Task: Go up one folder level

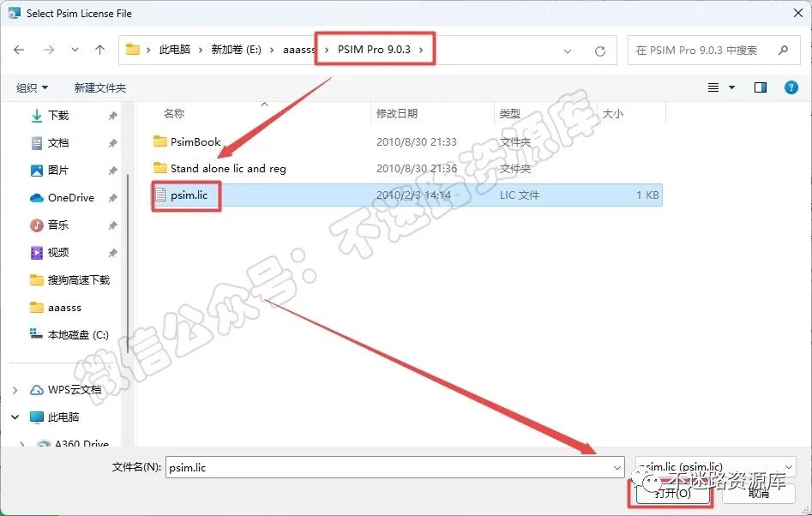Action: tap(99, 50)
